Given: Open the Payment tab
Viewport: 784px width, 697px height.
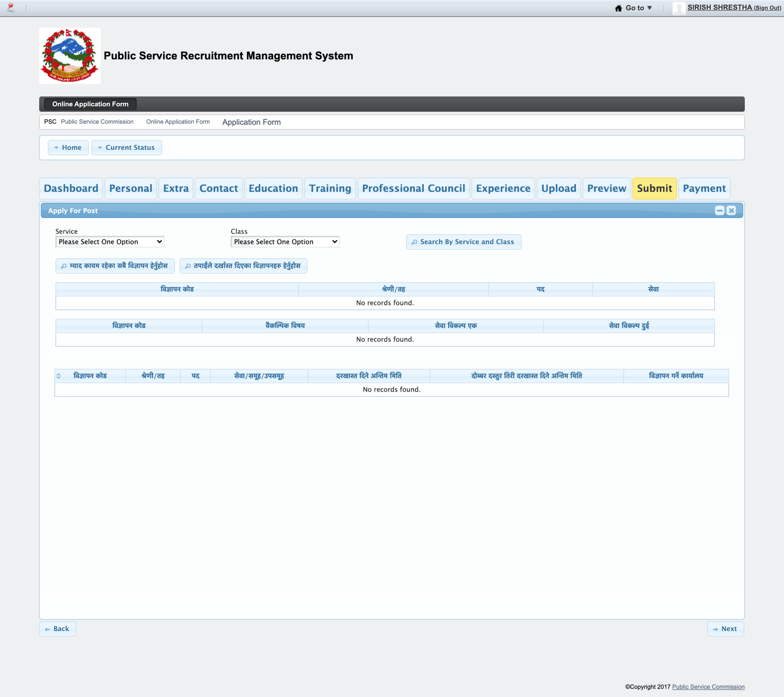Looking at the screenshot, I should point(704,189).
